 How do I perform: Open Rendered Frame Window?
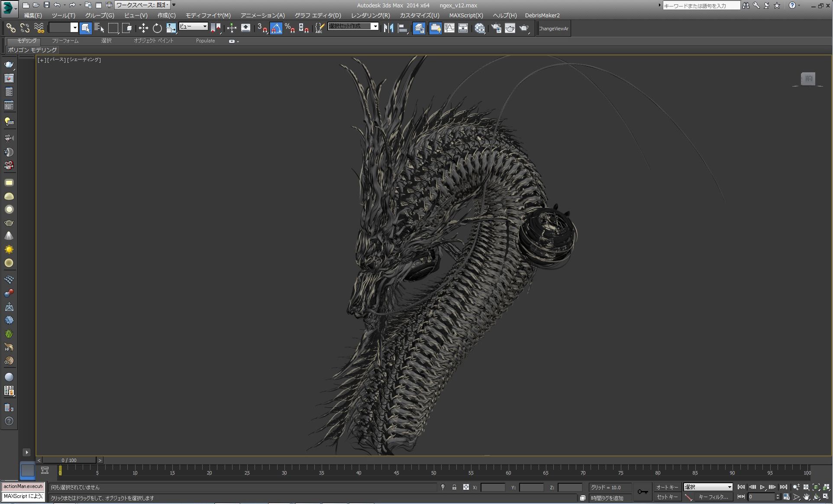(x=510, y=28)
